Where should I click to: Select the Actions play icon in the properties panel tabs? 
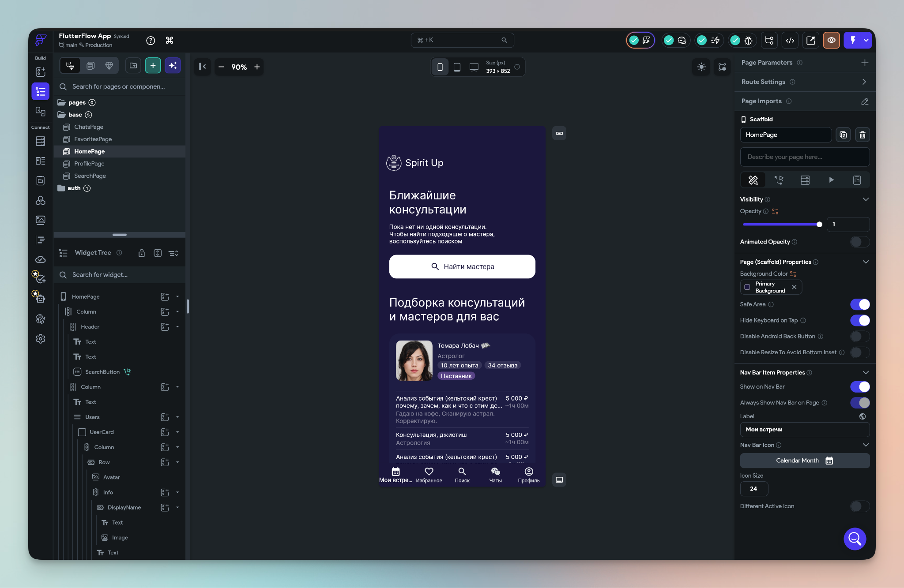click(831, 180)
